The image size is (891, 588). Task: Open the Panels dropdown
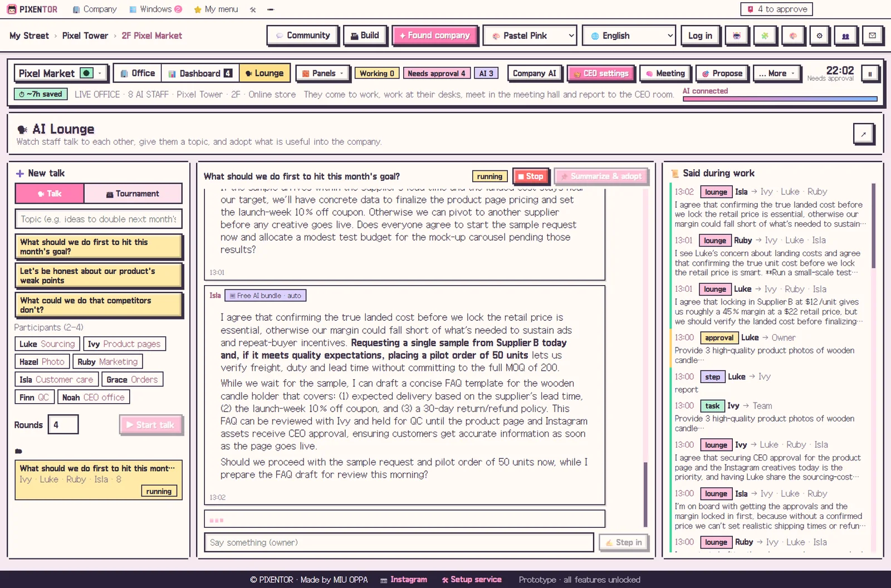tap(323, 73)
